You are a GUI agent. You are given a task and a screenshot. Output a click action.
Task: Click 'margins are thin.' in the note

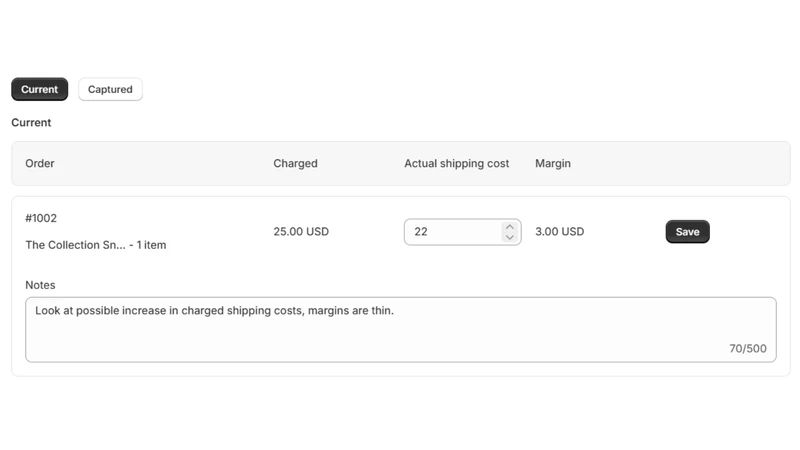[351, 311]
